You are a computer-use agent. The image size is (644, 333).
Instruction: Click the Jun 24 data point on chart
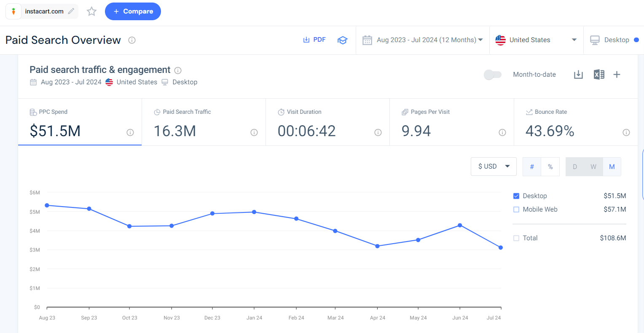460,226
